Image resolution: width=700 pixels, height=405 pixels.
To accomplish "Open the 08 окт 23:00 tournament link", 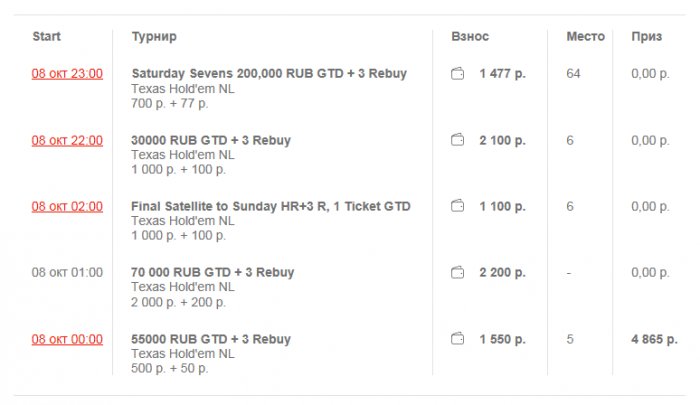I will point(67,74).
